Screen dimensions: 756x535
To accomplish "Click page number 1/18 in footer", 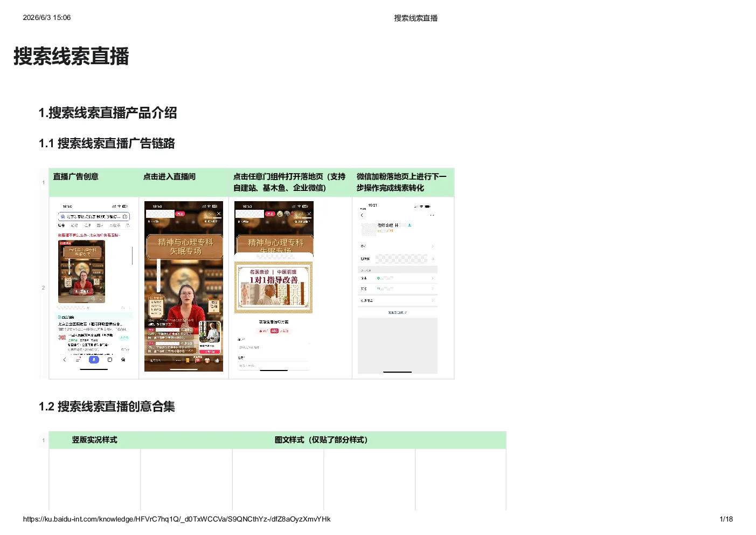I will (726, 519).
